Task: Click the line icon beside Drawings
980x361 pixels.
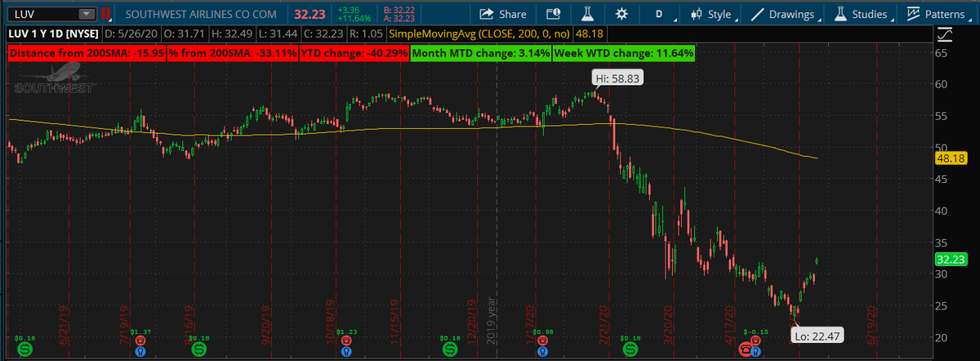Action: [757, 14]
